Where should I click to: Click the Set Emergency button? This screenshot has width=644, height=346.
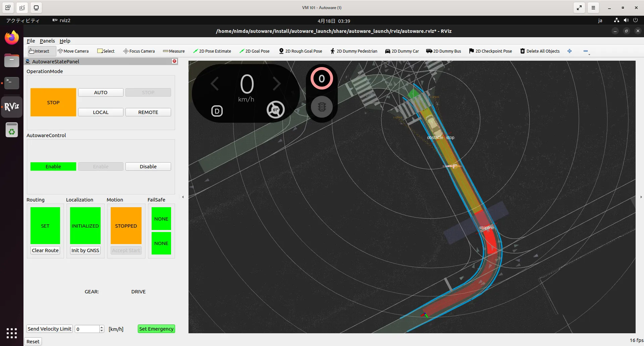pyautogui.click(x=156, y=329)
